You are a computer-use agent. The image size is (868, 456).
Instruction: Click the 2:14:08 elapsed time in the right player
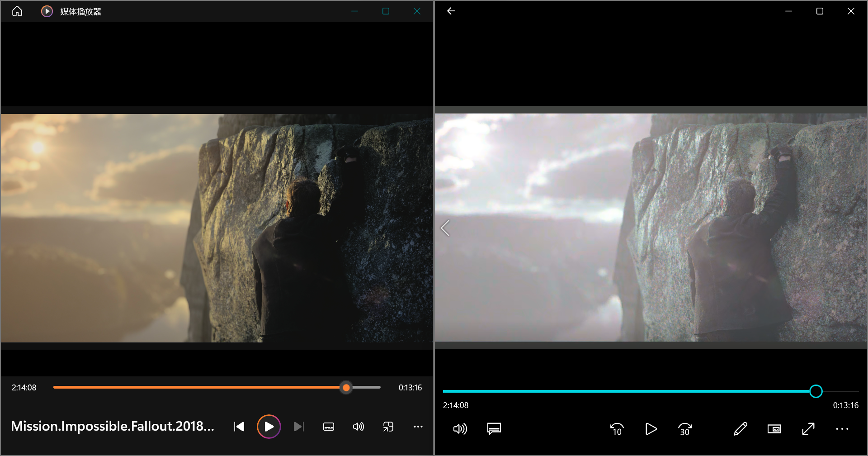point(456,405)
